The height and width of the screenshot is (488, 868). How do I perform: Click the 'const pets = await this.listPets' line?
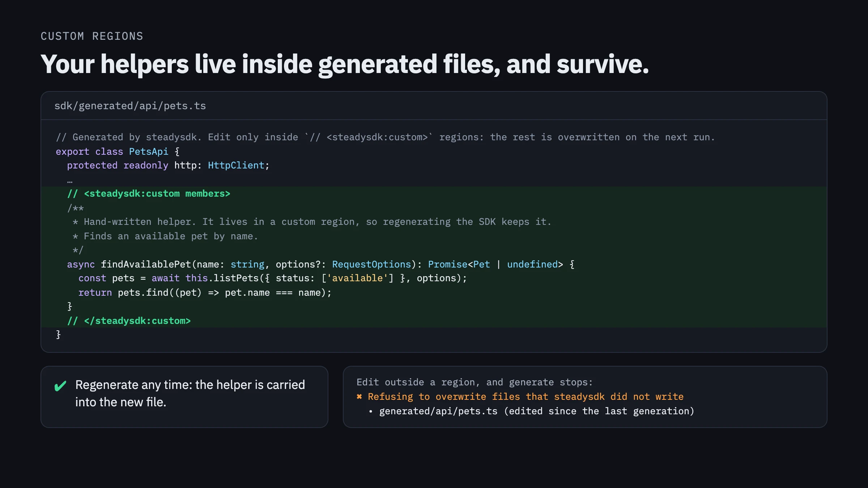(273, 278)
